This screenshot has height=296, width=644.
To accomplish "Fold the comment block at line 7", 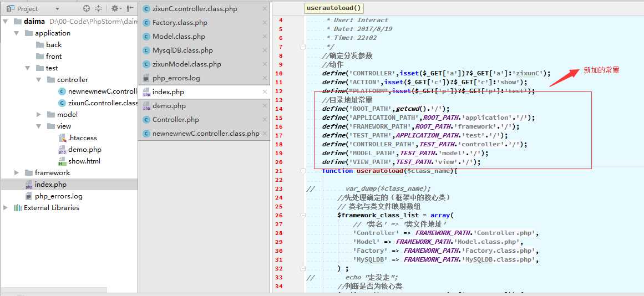I will coord(303,47).
